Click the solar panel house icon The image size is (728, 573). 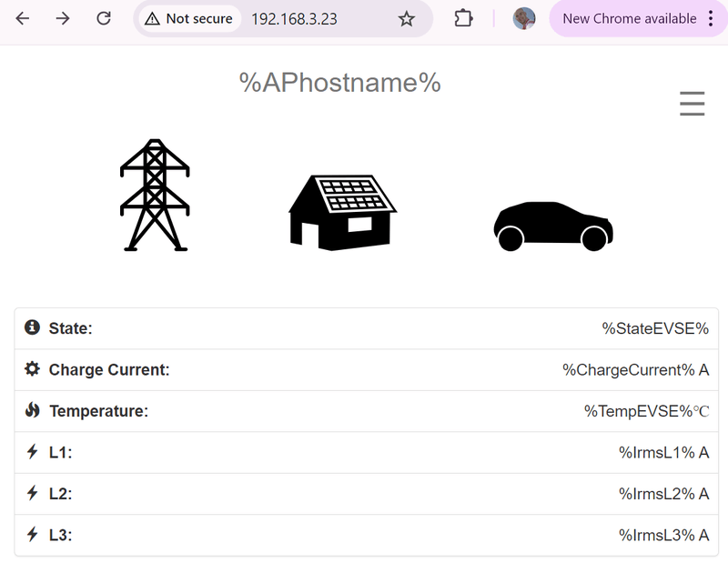pos(342,211)
